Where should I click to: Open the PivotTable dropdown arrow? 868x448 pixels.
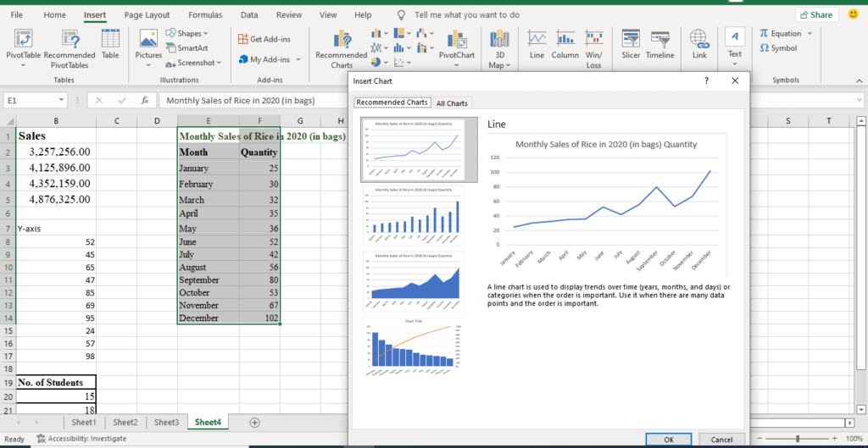(23, 65)
